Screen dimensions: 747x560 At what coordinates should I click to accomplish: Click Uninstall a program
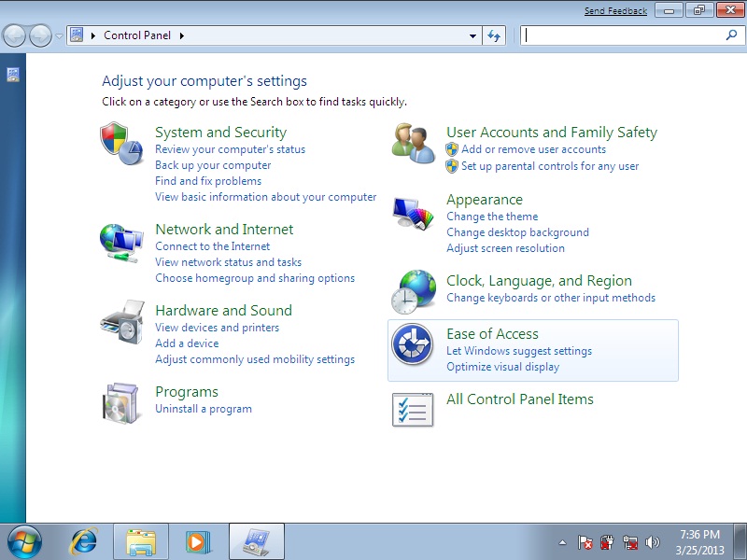[x=204, y=409]
